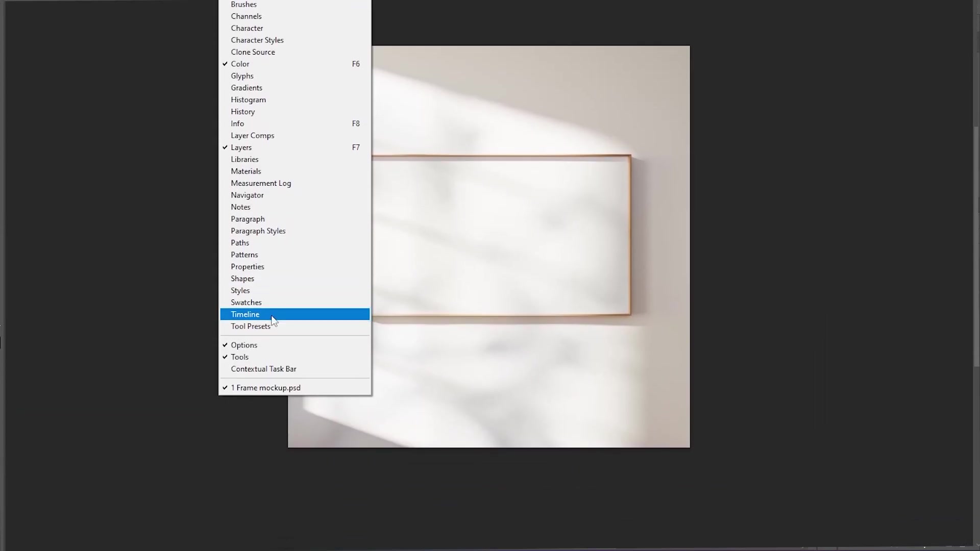Toggle the Tools panel visibility
This screenshot has height=551, width=980.
(240, 357)
